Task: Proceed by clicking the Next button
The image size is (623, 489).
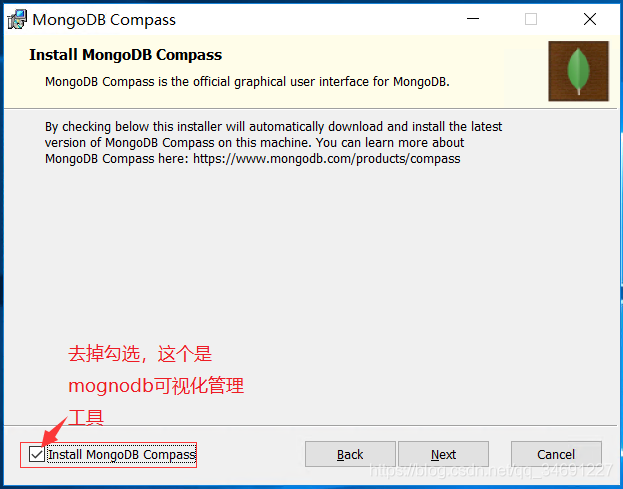Action: (443, 454)
